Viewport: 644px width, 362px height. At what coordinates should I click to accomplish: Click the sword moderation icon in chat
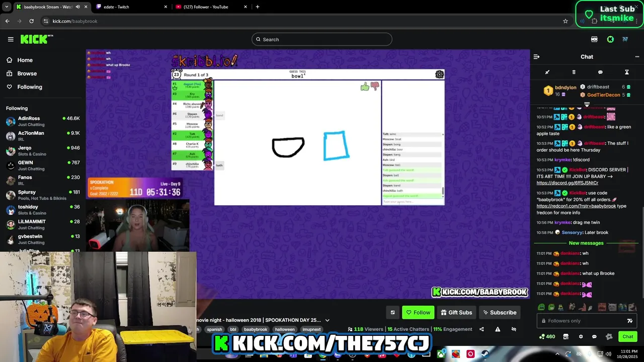[x=547, y=72]
